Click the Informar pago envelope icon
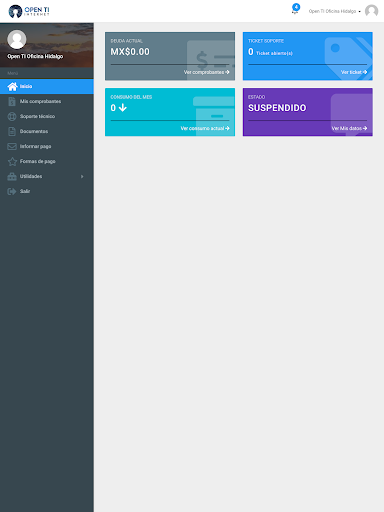The height and width of the screenshot is (512, 384). [x=12, y=146]
